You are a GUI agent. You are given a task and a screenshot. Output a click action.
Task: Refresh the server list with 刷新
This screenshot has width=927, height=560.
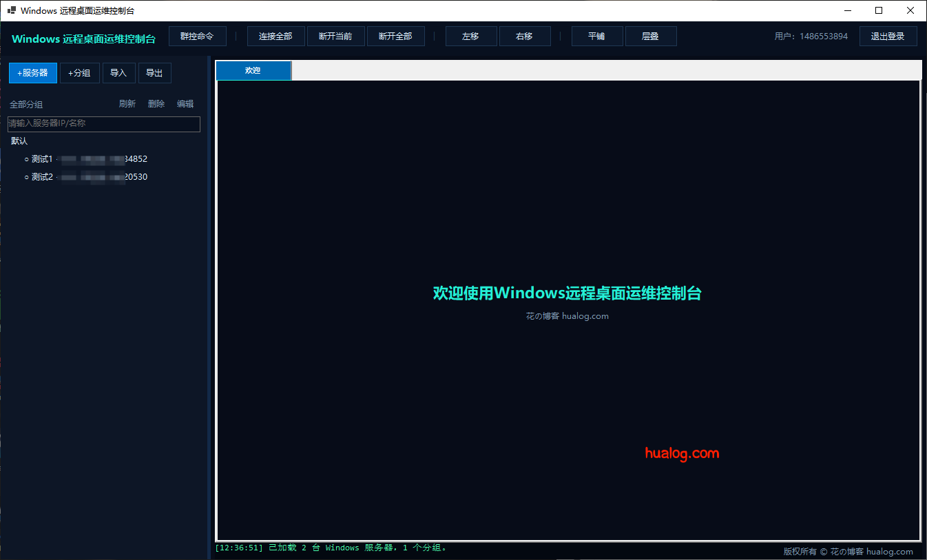coord(127,104)
